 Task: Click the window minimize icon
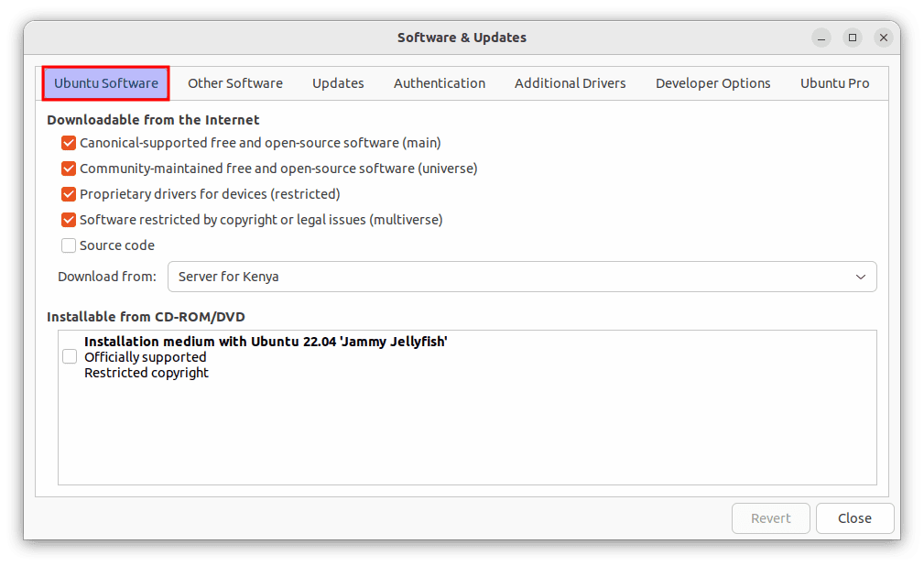(x=821, y=38)
